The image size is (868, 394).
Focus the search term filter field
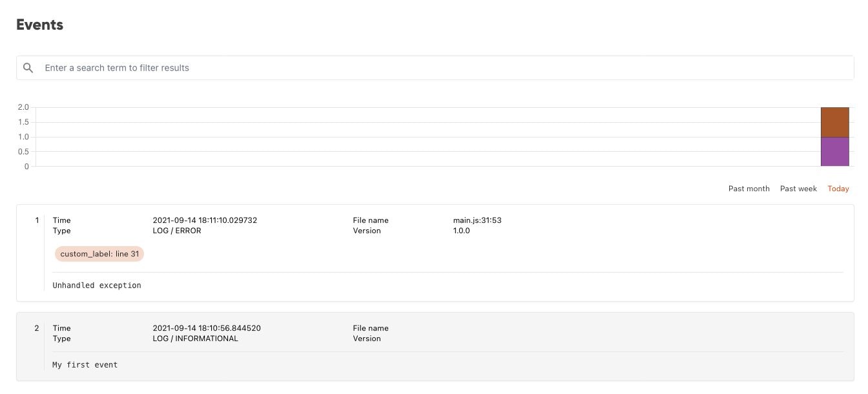[x=435, y=68]
